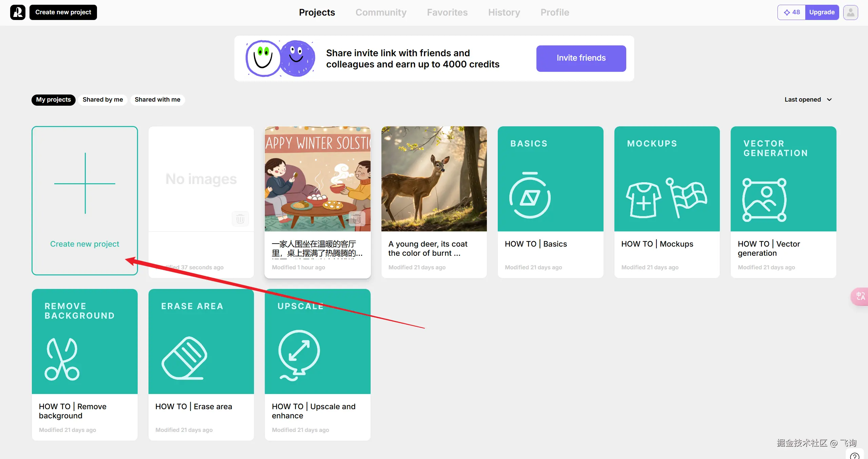Click the black Create new project button
The width and height of the screenshot is (868, 459).
click(63, 12)
